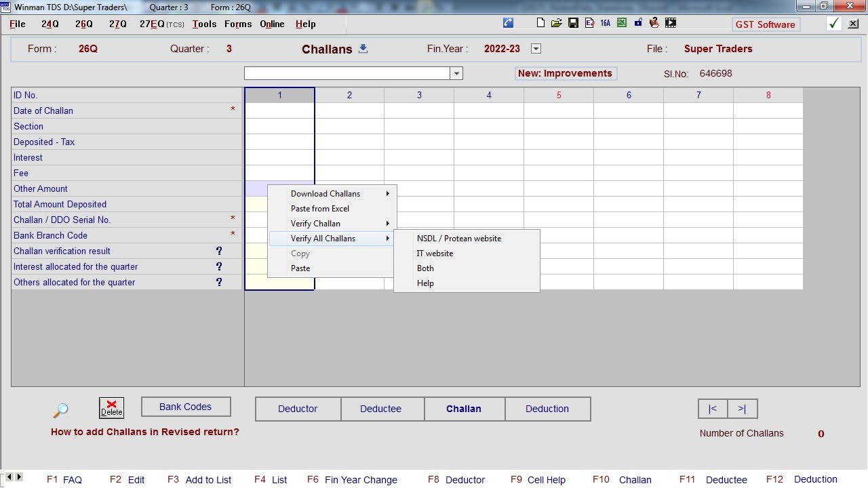The image size is (868, 488).
Task: Click the magnifying glass search icon
Action: 60,410
